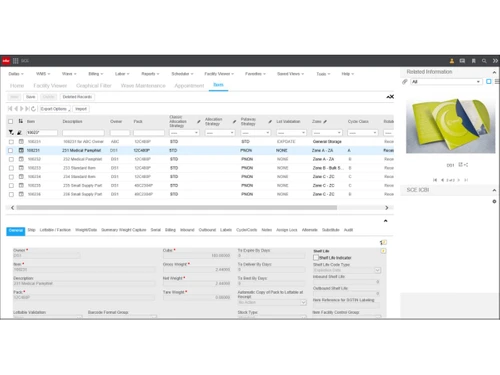Click the column sort/configure icon beside Item header

coord(21,121)
